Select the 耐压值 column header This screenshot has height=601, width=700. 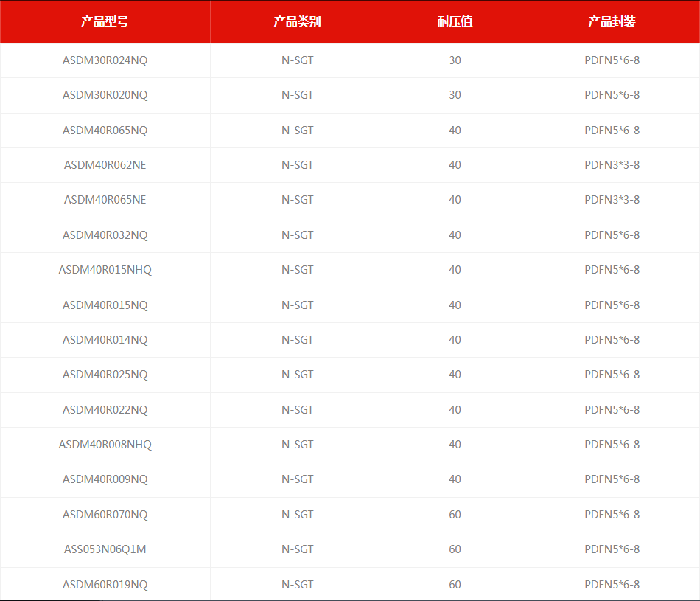(x=455, y=21)
